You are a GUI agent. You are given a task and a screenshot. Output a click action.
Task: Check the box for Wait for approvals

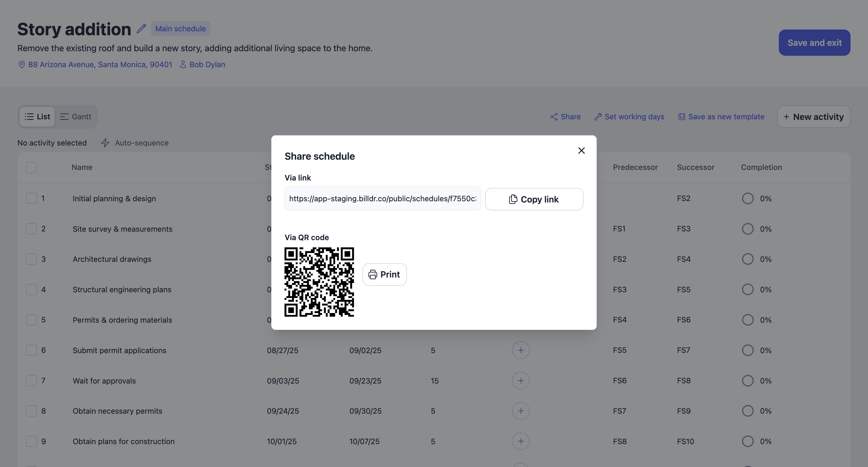click(31, 381)
